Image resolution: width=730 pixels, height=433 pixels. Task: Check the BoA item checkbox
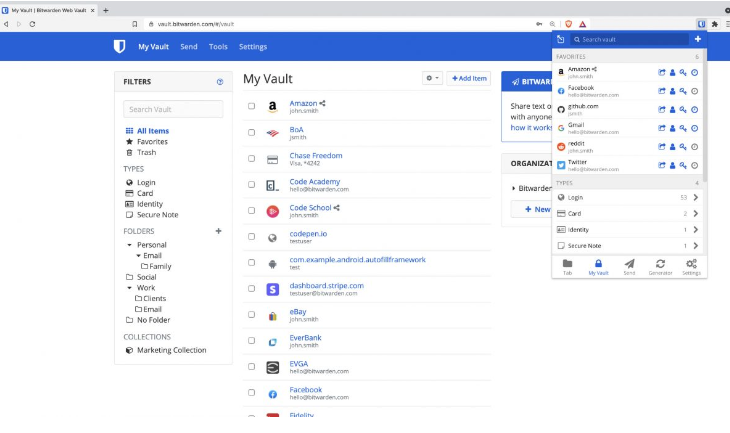tap(251, 132)
